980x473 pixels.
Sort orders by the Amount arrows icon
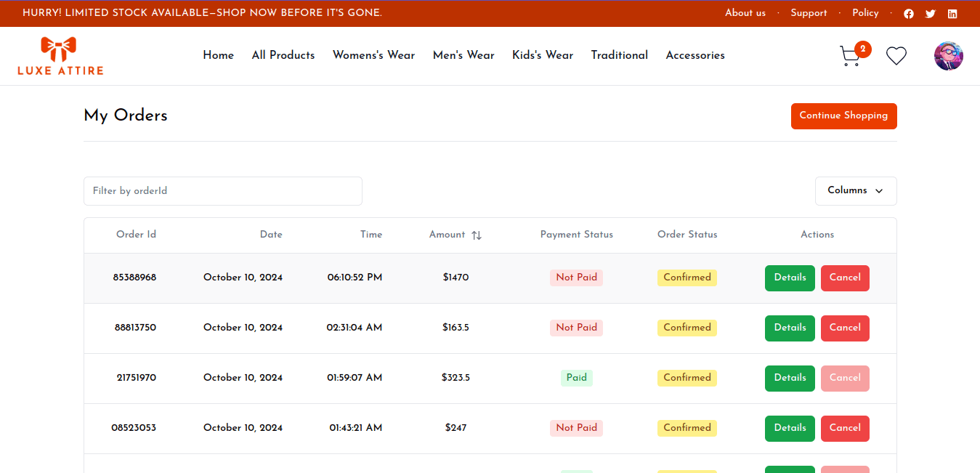[x=477, y=235]
